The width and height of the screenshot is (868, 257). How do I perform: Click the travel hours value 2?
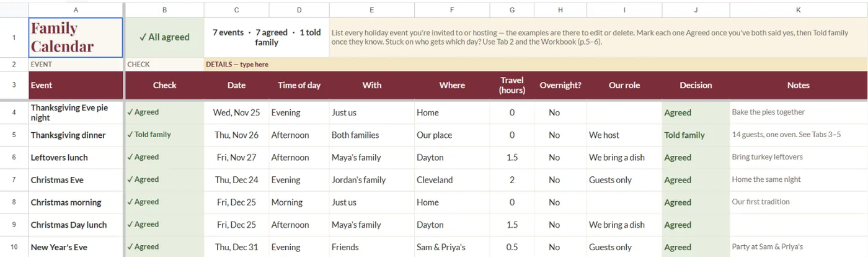click(511, 179)
